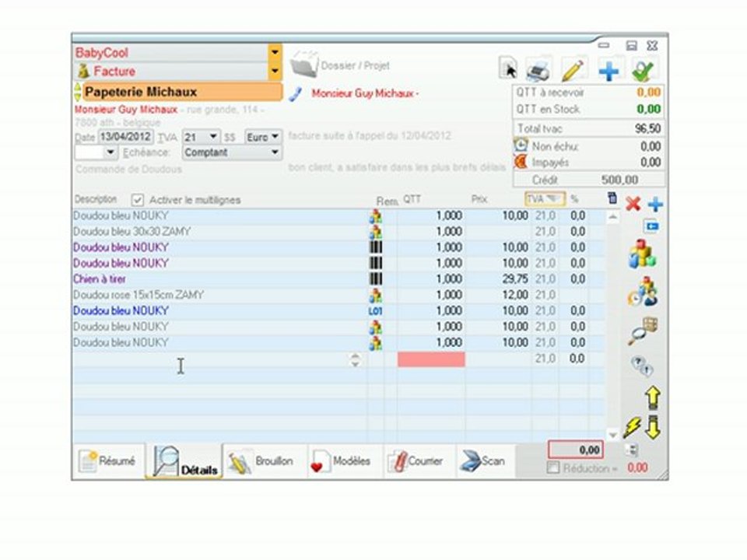Click the yellow up arrow icon
The width and height of the screenshot is (747, 560).
point(653,397)
